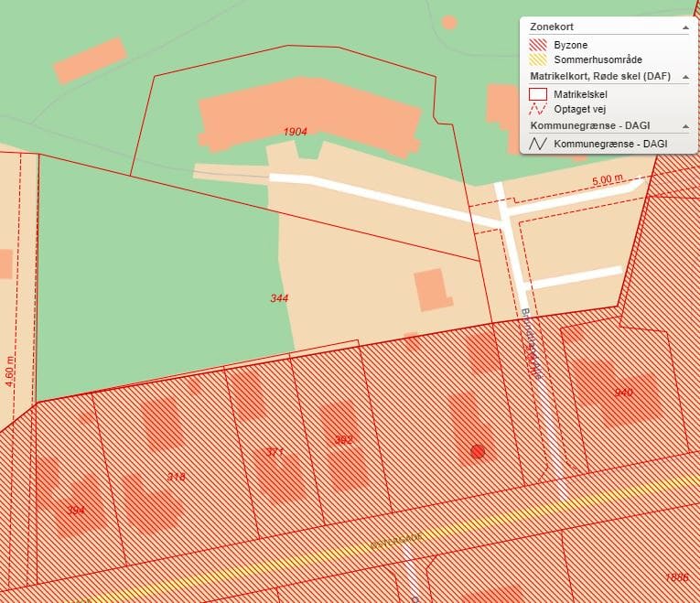Click the Optaget vej dashed line symbol
Image resolution: width=700 pixels, height=603 pixels.
coord(538,108)
